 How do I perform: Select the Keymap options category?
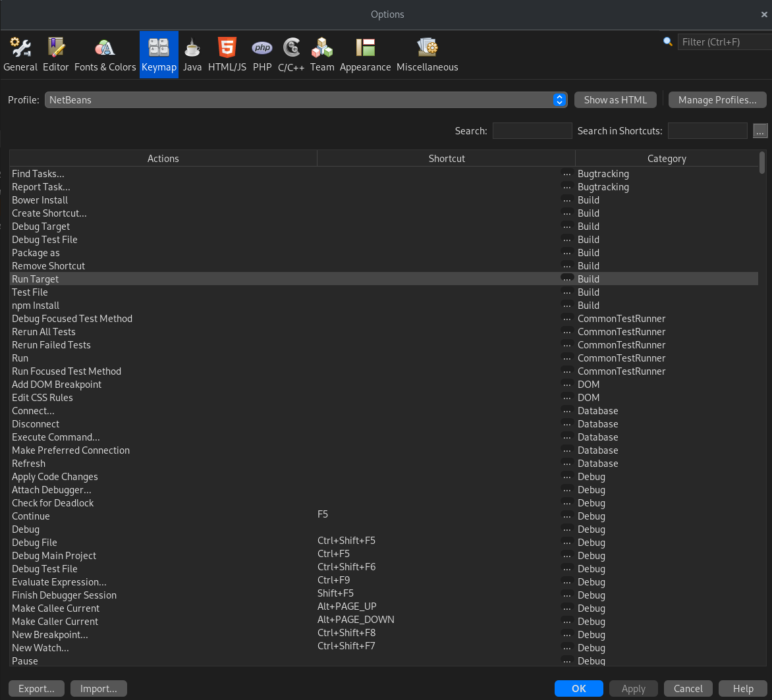(159, 55)
